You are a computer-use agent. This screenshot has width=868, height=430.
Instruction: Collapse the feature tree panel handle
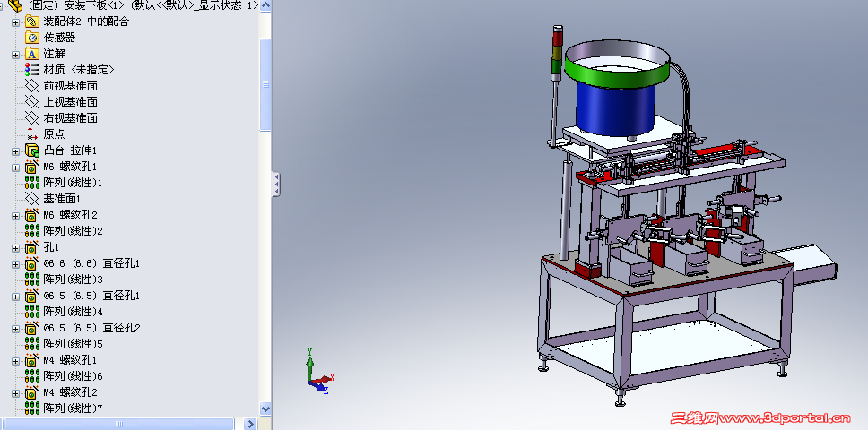(276, 184)
